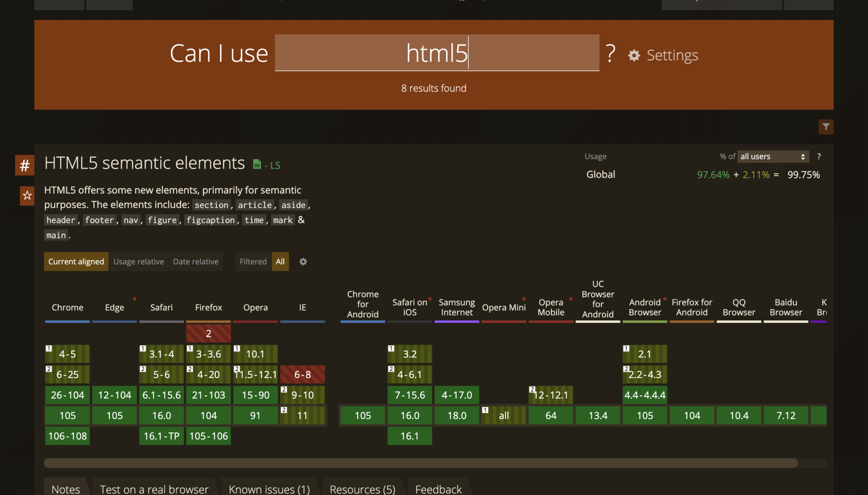This screenshot has width=868, height=495.
Task: Switch to Date relative view
Action: [195, 261]
